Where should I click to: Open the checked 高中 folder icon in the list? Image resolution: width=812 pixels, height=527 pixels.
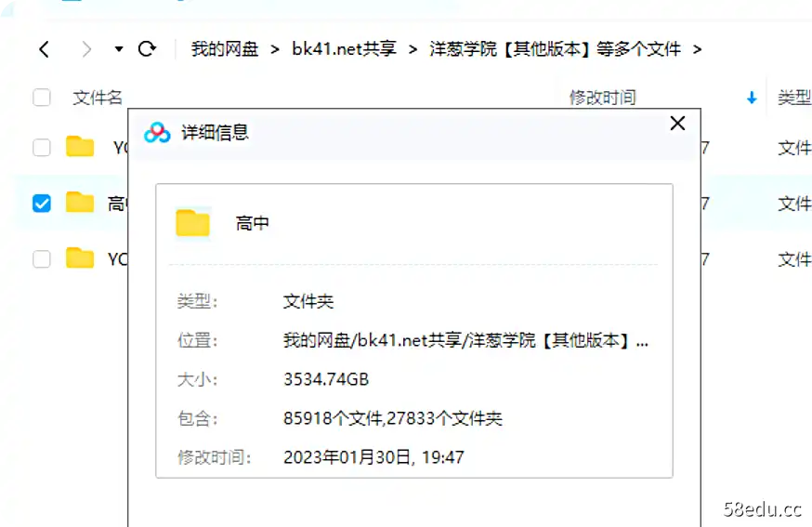(x=80, y=202)
